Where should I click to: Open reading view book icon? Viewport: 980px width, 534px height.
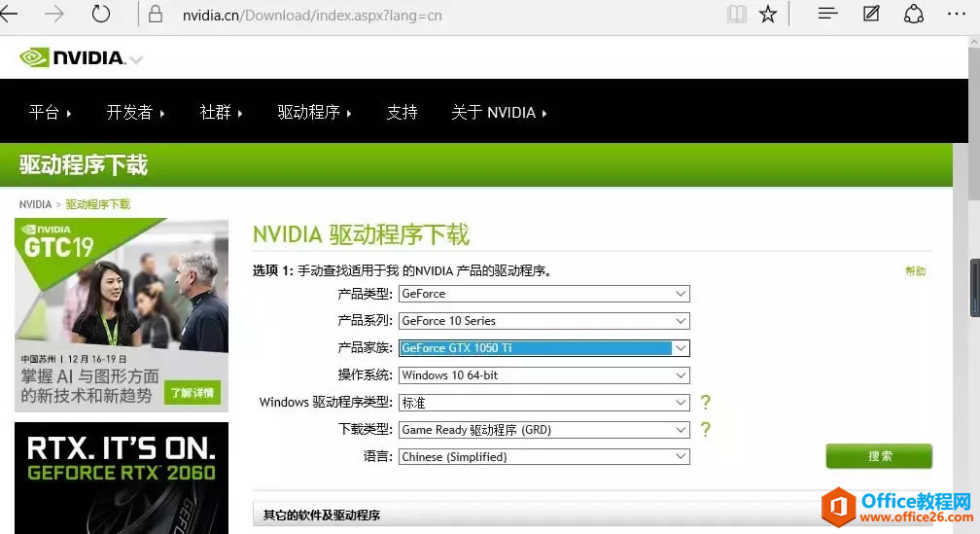(737, 15)
